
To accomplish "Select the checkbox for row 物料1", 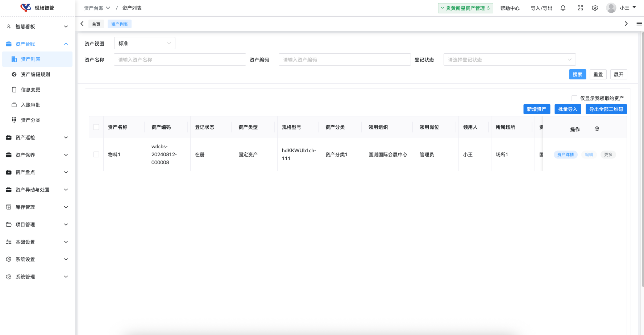I will point(96,154).
